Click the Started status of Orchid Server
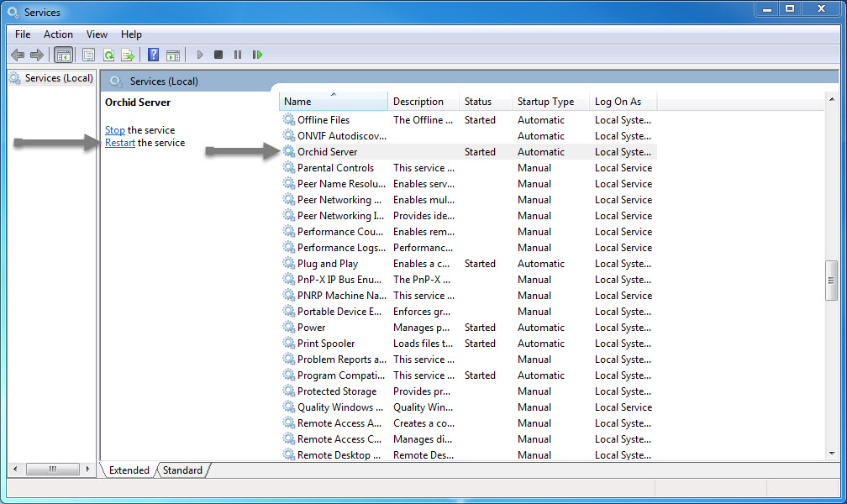Image resolution: width=847 pixels, height=504 pixels. 480,152
